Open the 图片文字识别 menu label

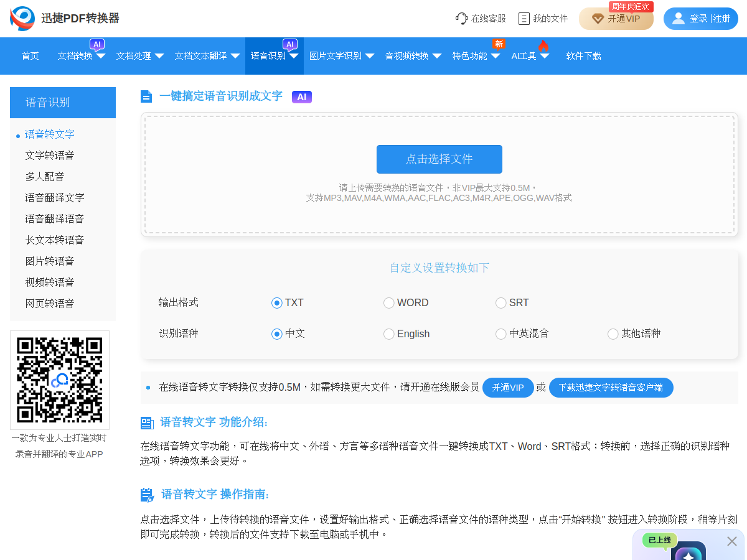click(336, 56)
